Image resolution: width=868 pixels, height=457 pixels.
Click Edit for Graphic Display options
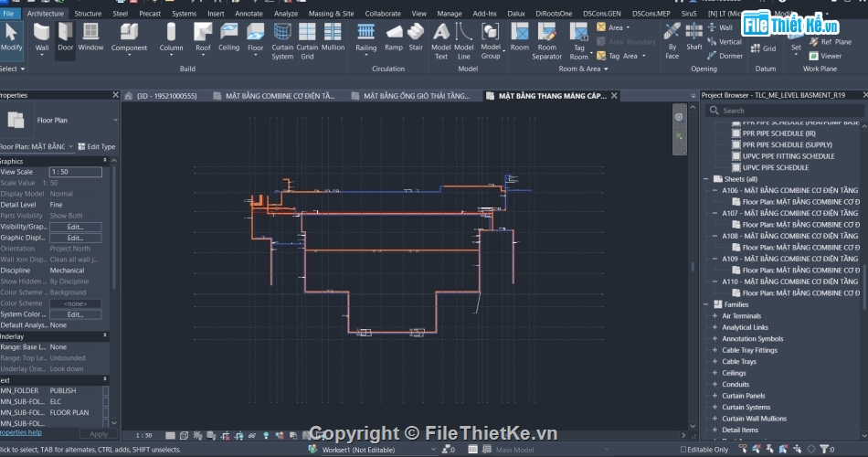pyautogui.click(x=75, y=238)
